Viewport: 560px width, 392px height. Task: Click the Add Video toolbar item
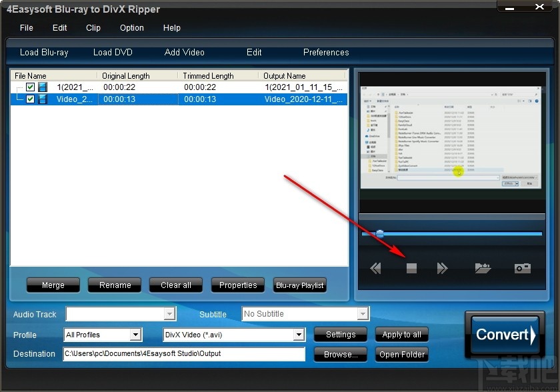184,52
